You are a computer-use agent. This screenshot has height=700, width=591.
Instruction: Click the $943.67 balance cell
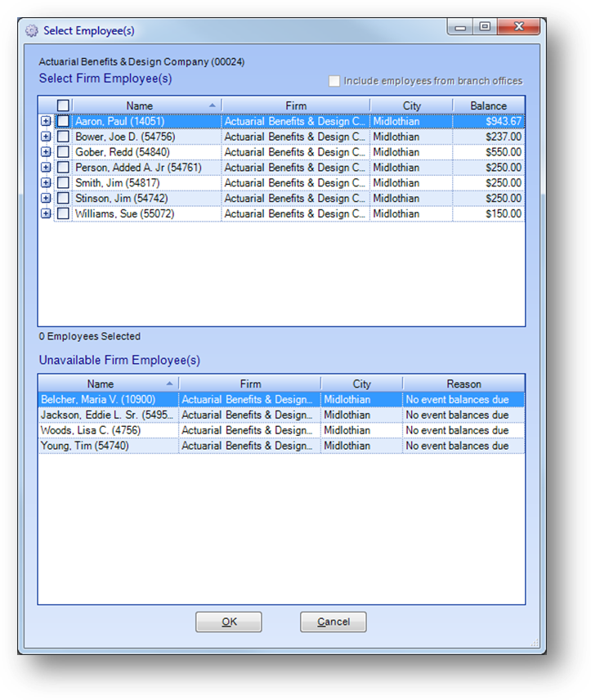489,121
